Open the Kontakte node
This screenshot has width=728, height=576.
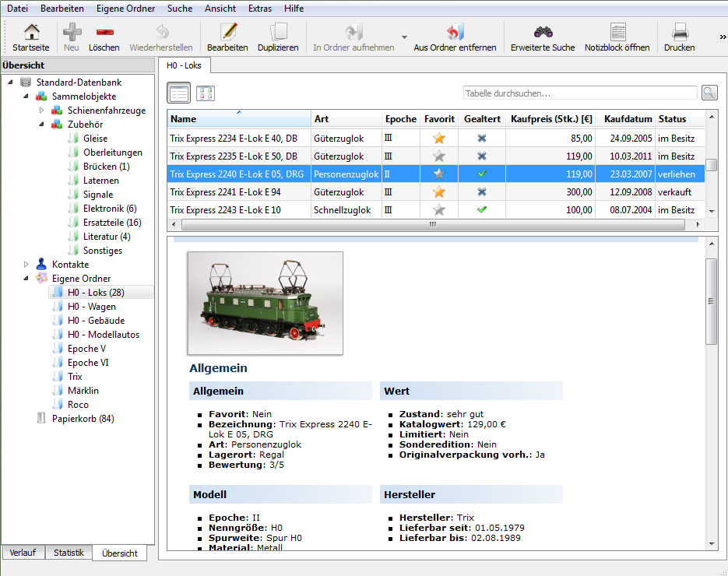(x=70, y=265)
